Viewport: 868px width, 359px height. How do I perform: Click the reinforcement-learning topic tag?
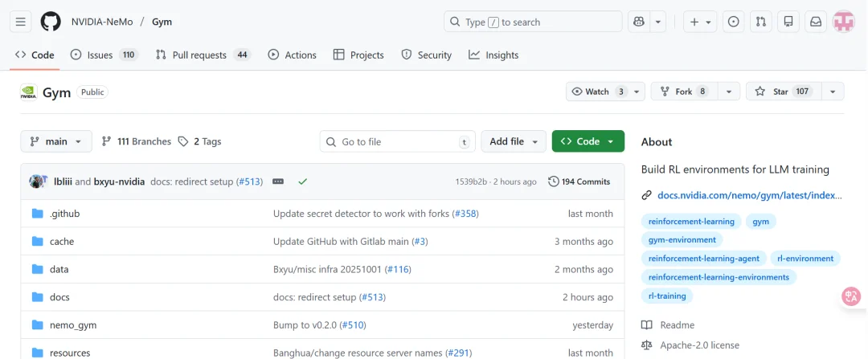(691, 221)
